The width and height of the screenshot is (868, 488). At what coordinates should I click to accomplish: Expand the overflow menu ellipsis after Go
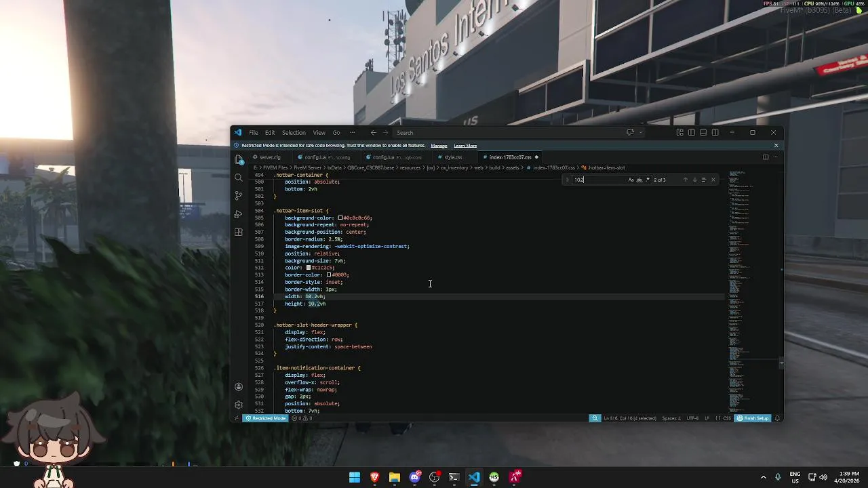pyautogui.click(x=352, y=133)
